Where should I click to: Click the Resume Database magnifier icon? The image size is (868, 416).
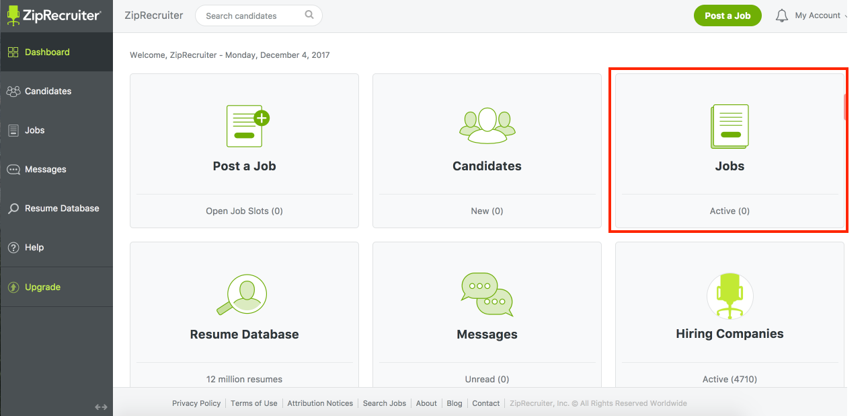[243, 295]
